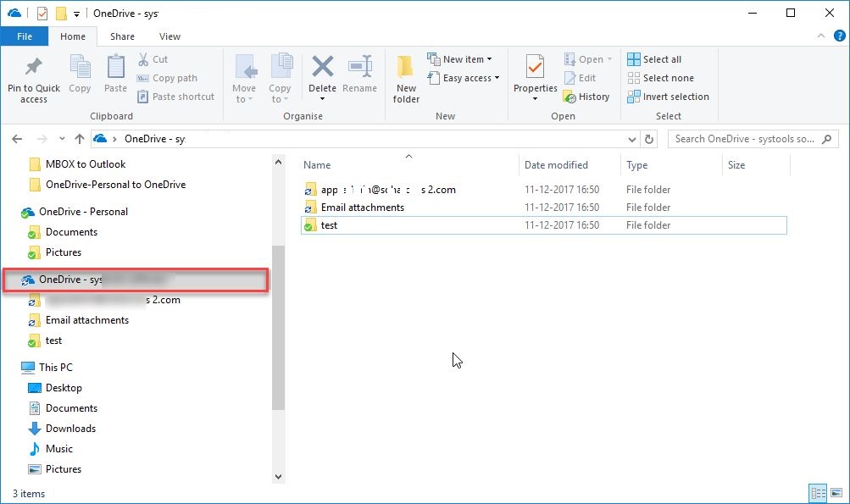Refresh the current folder view

point(649,139)
